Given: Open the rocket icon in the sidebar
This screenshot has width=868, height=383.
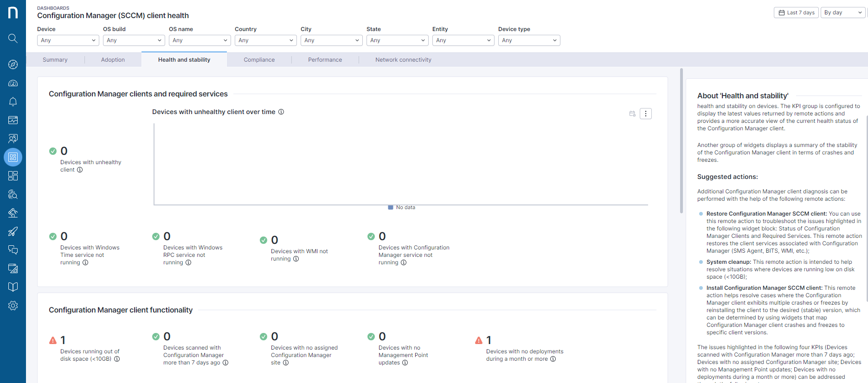Looking at the screenshot, I should (x=13, y=231).
